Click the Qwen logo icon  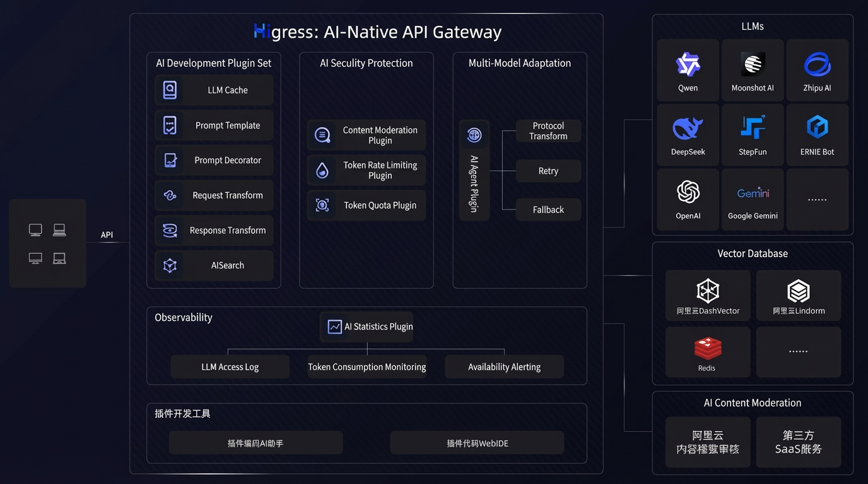[688, 64]
